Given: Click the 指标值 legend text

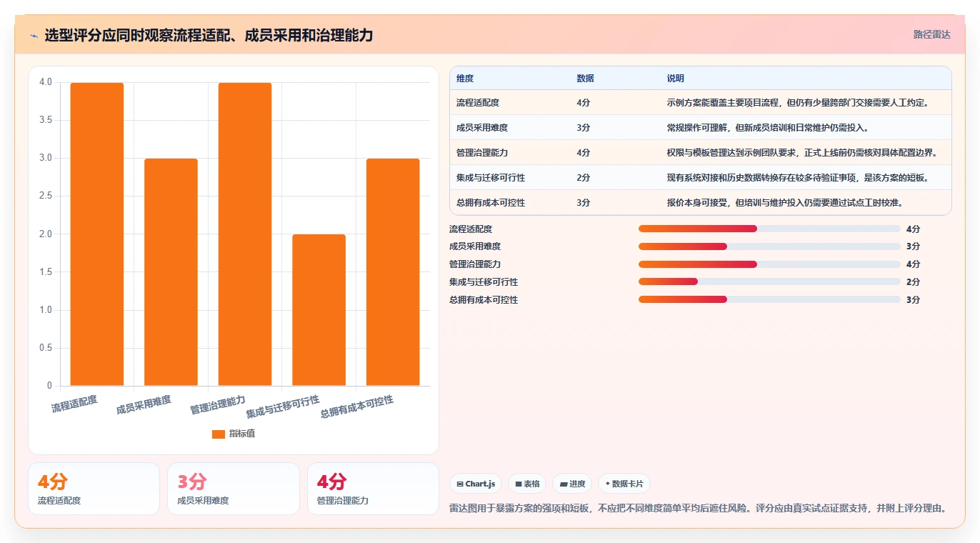Looking at the screenshot, I should point(242,434).
